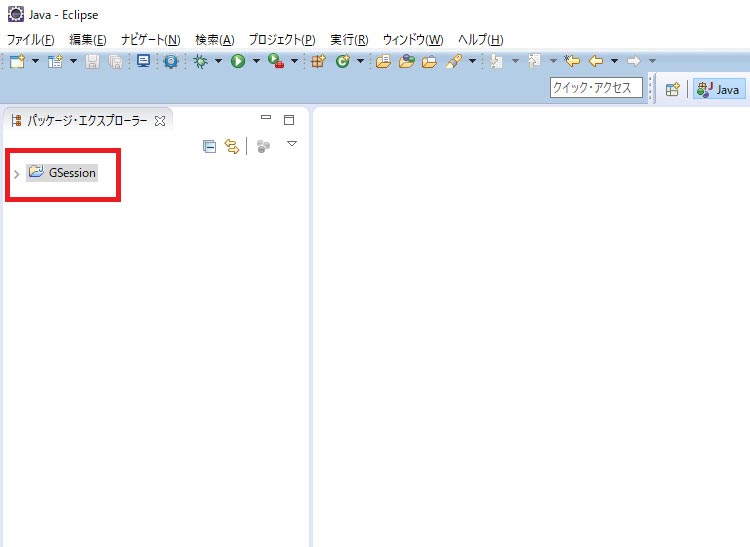Viewport: 750px width, 547px height.
Task: Open the Back history dropdown arrow
Action: pyautogui.click(x=614, y=61)
